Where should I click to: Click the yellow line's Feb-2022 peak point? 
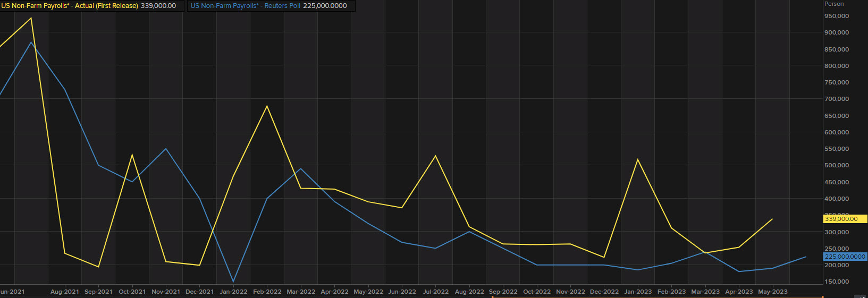267,106
